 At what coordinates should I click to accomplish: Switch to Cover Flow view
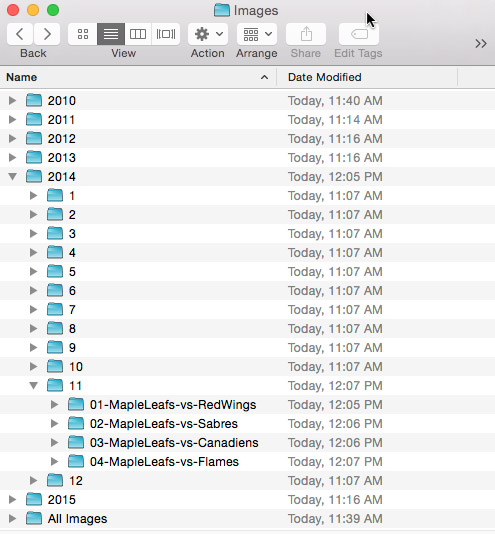166,34
